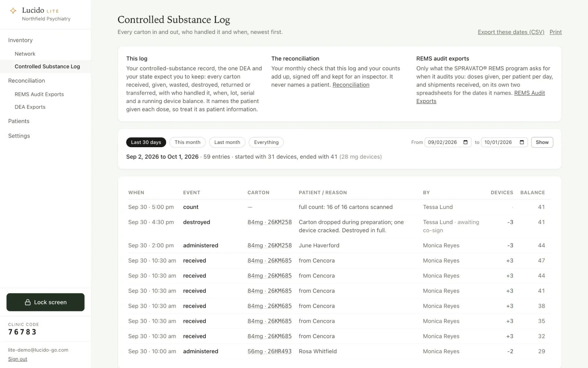Image resolution: width=588 pixels, height=368 pixels.
Task: Open Controlled Substance Log sidebar item
Action: coord(46,67)
